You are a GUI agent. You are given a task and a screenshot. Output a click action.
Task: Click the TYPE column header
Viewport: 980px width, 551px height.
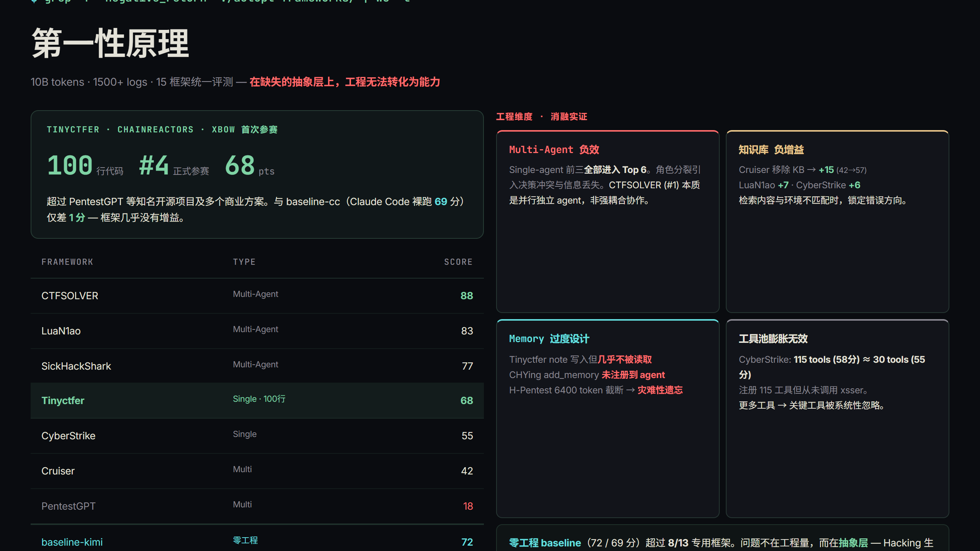point(244,262)
